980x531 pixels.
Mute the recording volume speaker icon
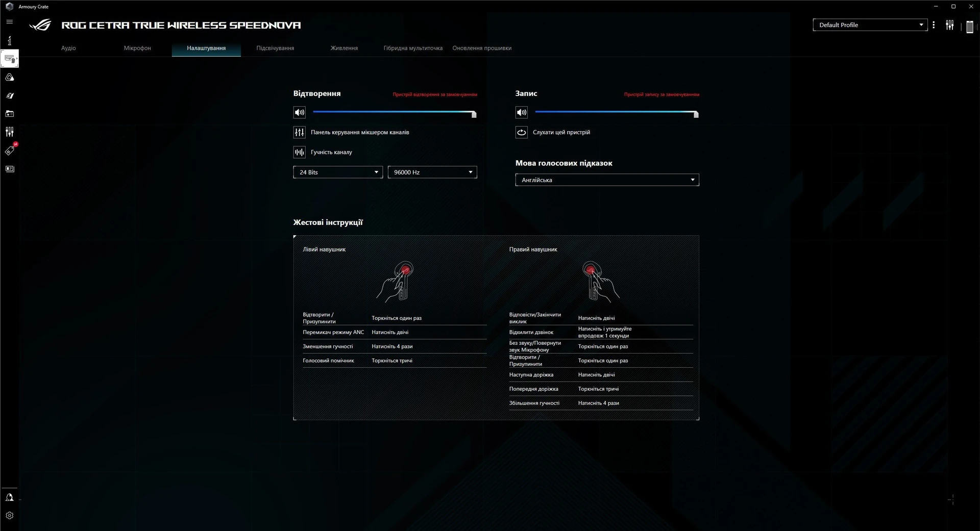click(522, 113)
